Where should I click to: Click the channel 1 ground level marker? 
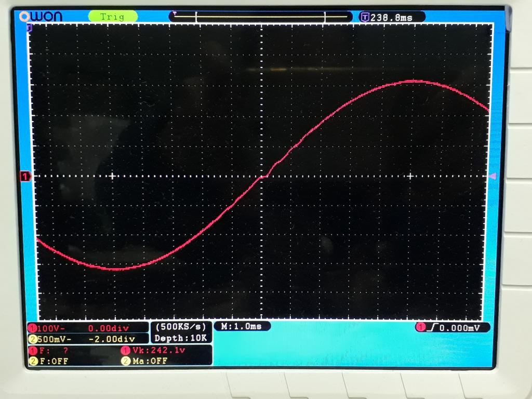click(x=26, y=177)
